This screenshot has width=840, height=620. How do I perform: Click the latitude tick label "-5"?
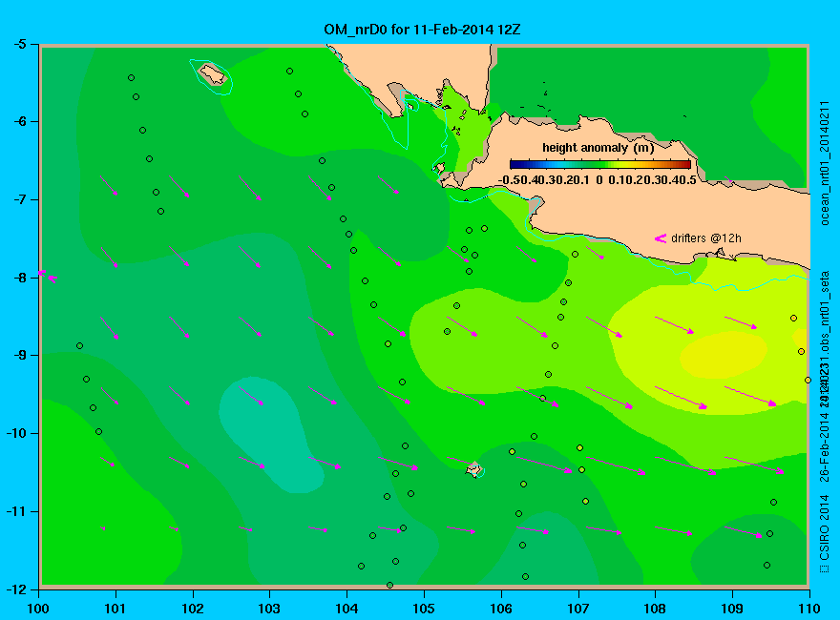click(x=19, y=44)
